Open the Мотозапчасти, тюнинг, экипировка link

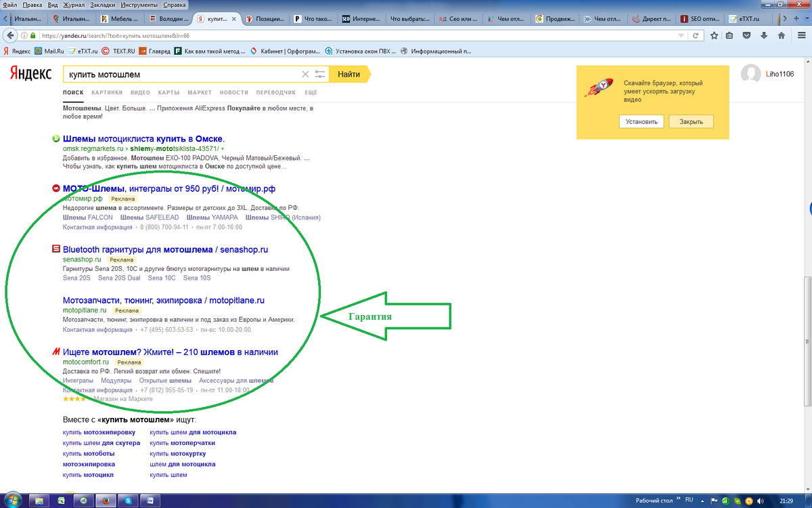pyautogui.click(x=164, y=300)
